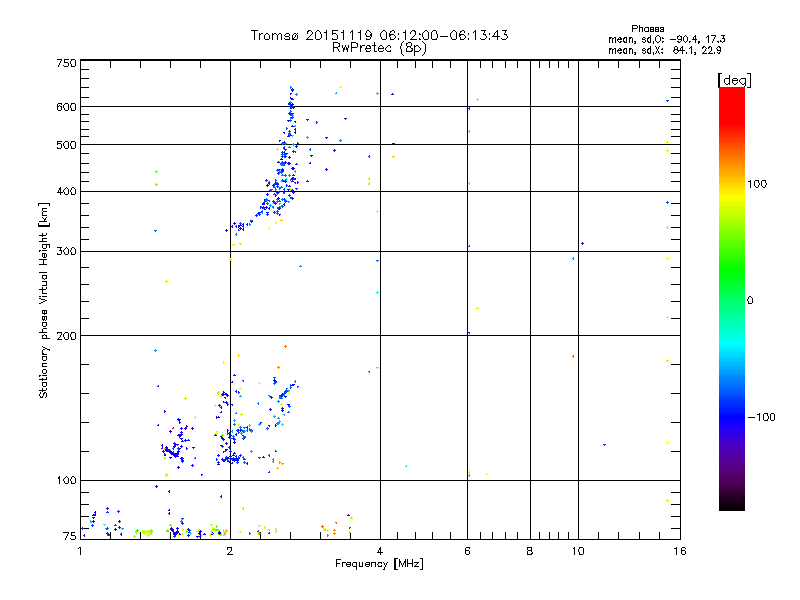Image resolution: width=800 pixels, height=600 pixels.
Task: Click the 10 MHz x-axis tick label
Action: (x=578, y=551)
